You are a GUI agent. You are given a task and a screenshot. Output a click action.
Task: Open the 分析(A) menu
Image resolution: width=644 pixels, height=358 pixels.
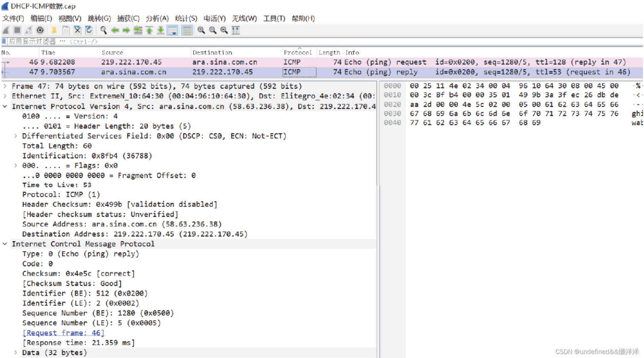157,18
